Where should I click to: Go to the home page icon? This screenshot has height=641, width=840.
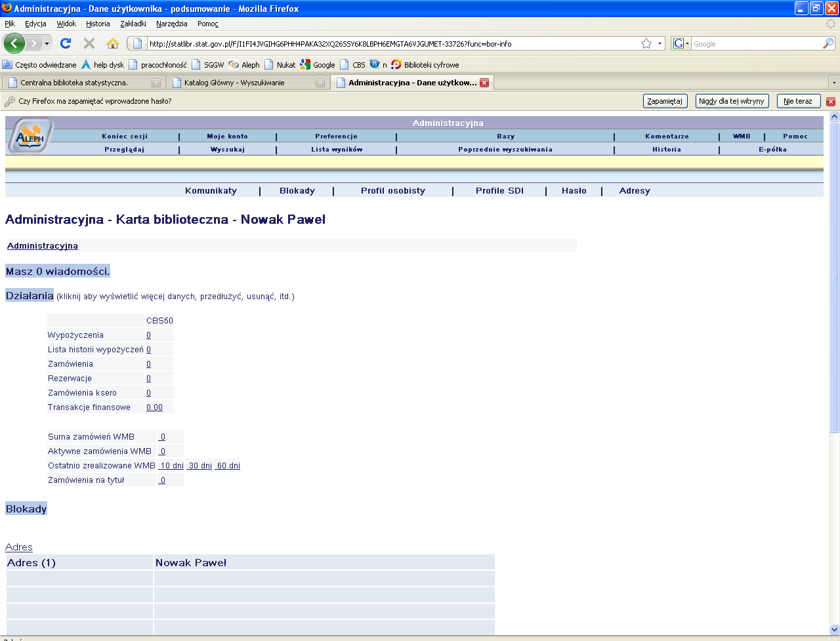[113, 43]
